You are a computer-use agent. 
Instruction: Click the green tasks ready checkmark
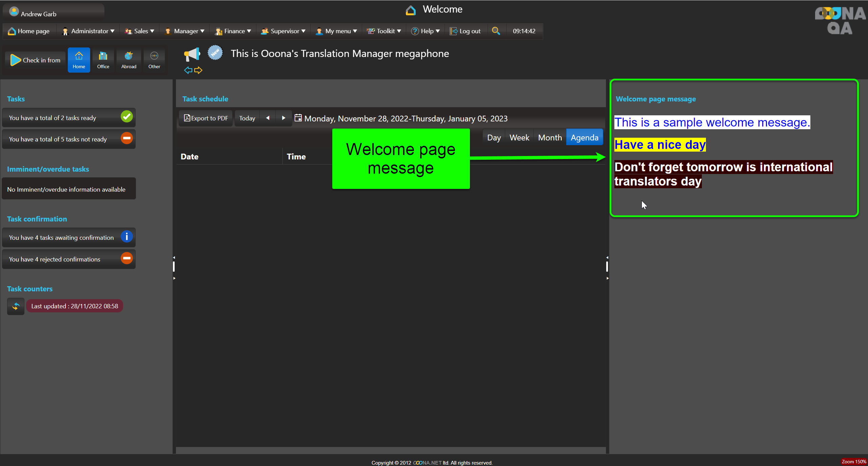(x=126, y=117)
